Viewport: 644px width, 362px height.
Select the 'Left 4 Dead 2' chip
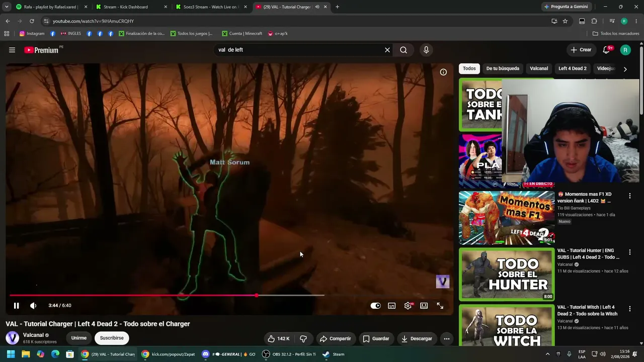coord(573,68)
